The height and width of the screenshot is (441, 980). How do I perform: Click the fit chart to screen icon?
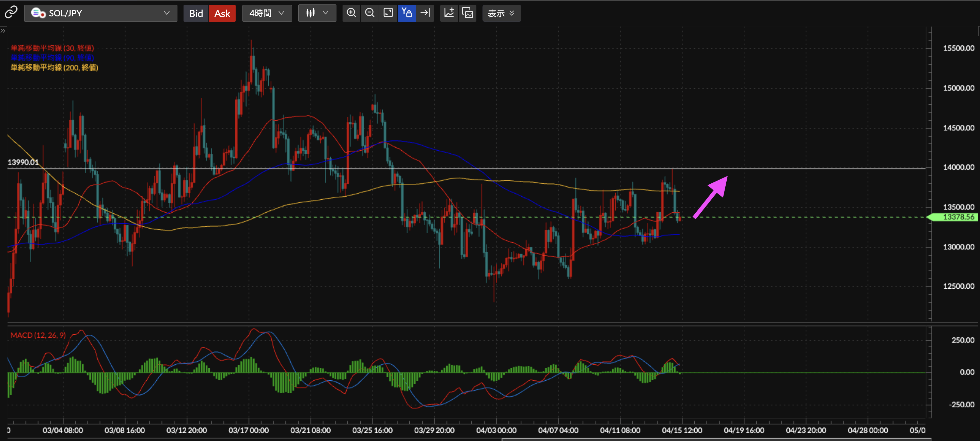pyautogui.click(x=388, y=13)
